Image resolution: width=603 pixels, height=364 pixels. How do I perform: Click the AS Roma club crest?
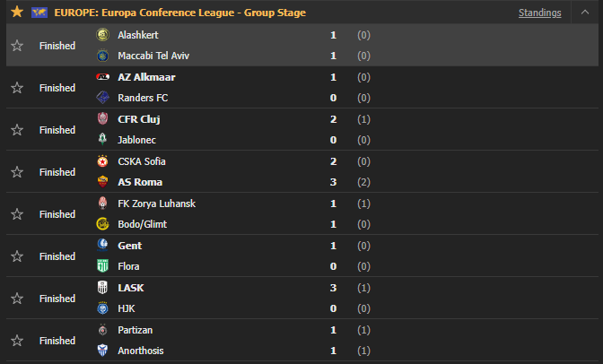(101, 182)
